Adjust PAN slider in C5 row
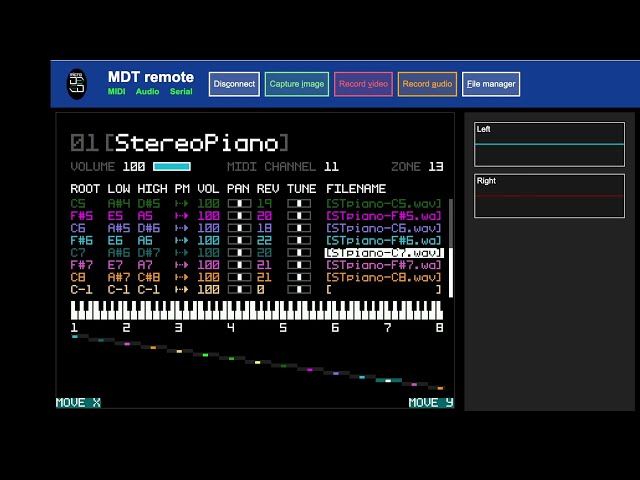Viewport: 640px width, 480px height. click(239, 203)
